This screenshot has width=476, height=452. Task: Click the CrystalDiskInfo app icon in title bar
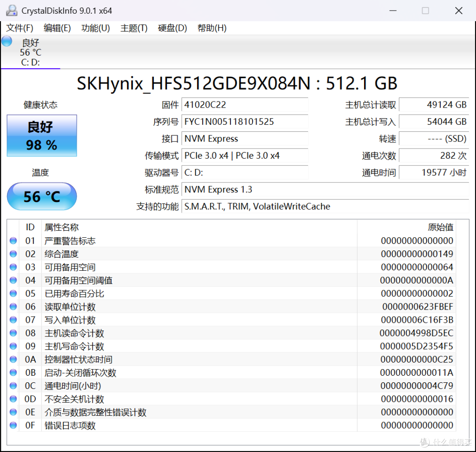11,10
